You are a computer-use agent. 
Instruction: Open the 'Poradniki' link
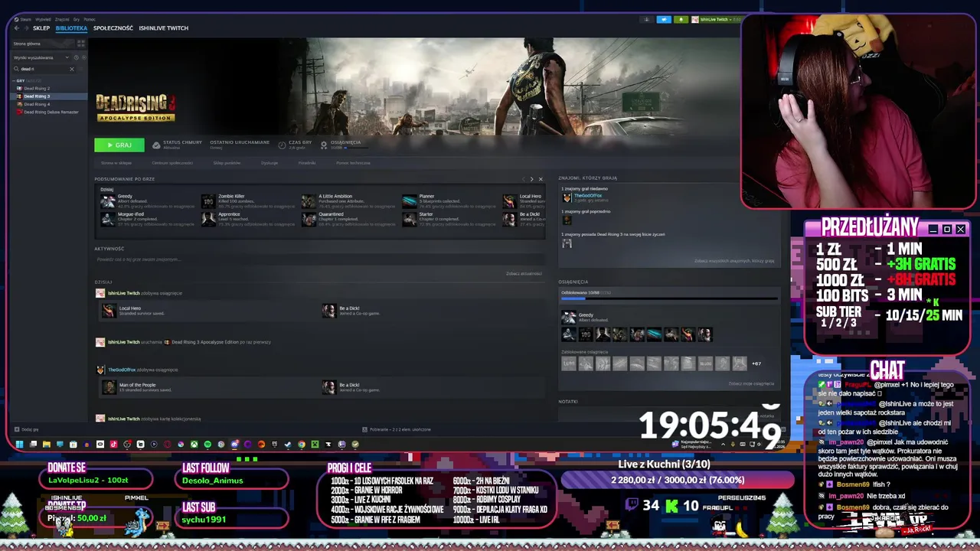tap(307, 163)
